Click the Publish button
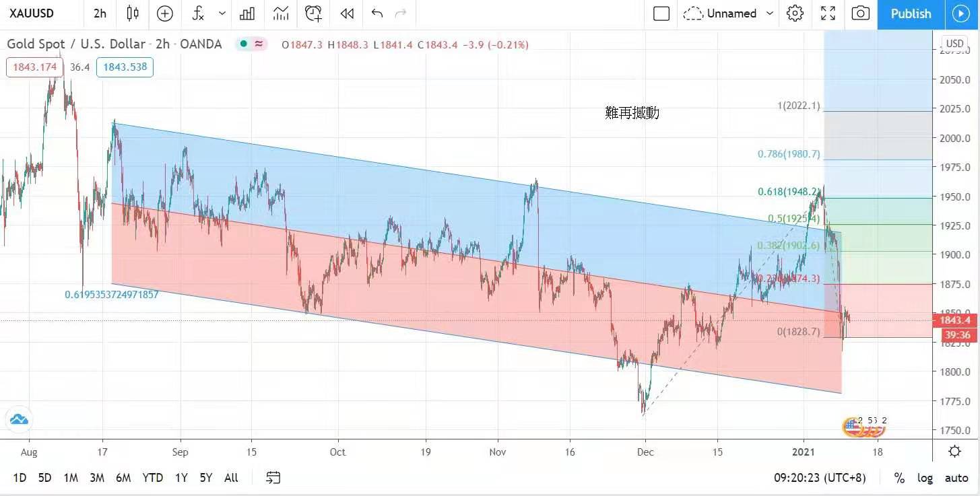The image size is (980, 496). [911, 13]
